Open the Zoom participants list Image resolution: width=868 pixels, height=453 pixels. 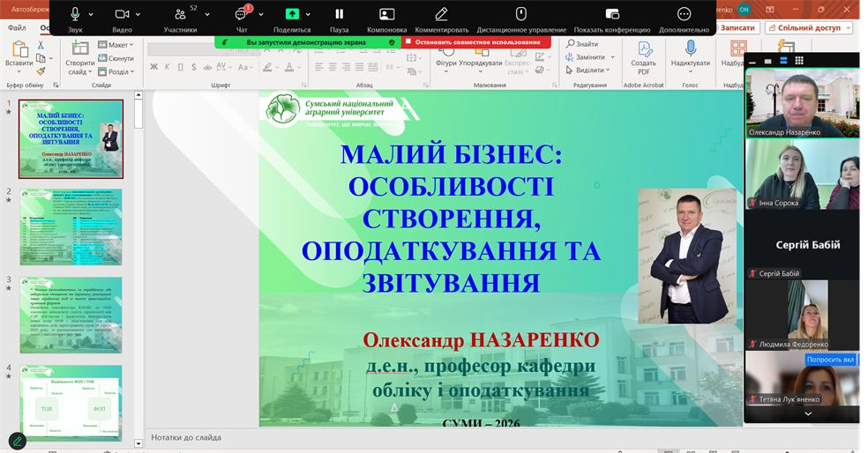click(180, 14)
